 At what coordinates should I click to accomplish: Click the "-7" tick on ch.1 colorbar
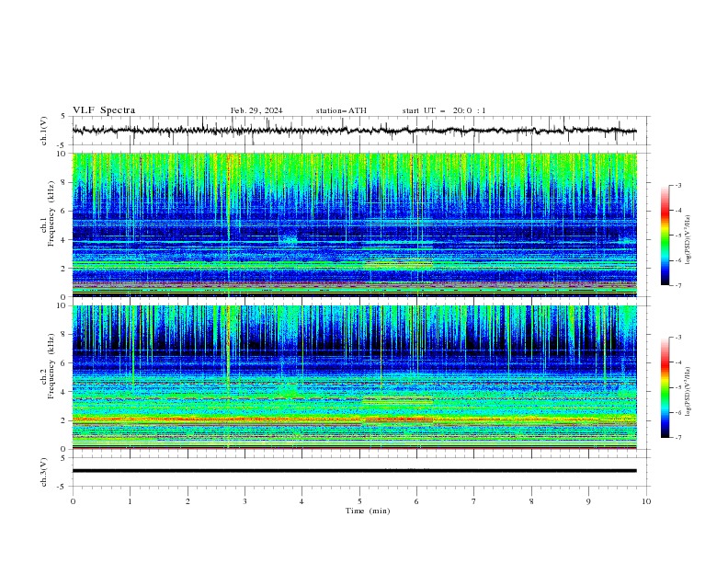(x=678, y=285)
